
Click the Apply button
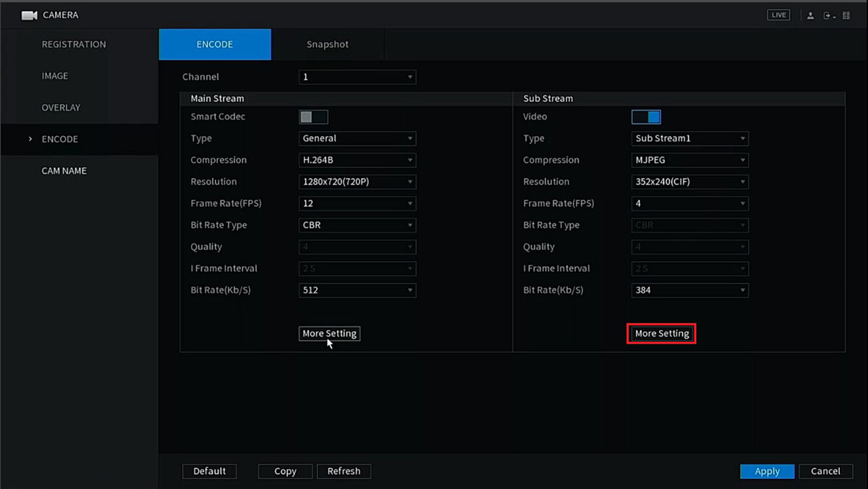(x=767, y=472)
